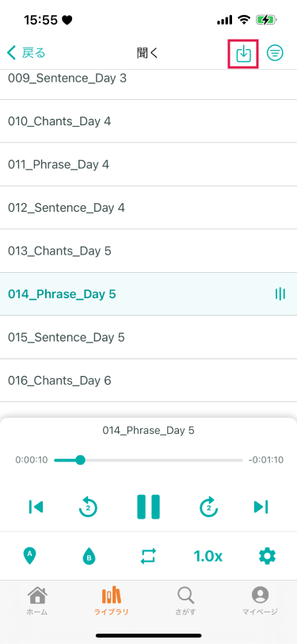Toggle the repeat loop mode
Screen dimensions: 297x644
148,556
